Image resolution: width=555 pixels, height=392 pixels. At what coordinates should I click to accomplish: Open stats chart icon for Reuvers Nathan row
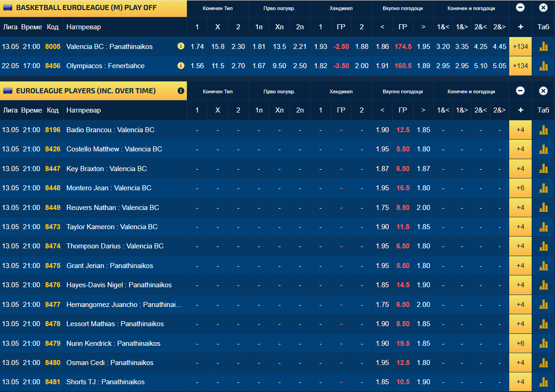[544, 208]
